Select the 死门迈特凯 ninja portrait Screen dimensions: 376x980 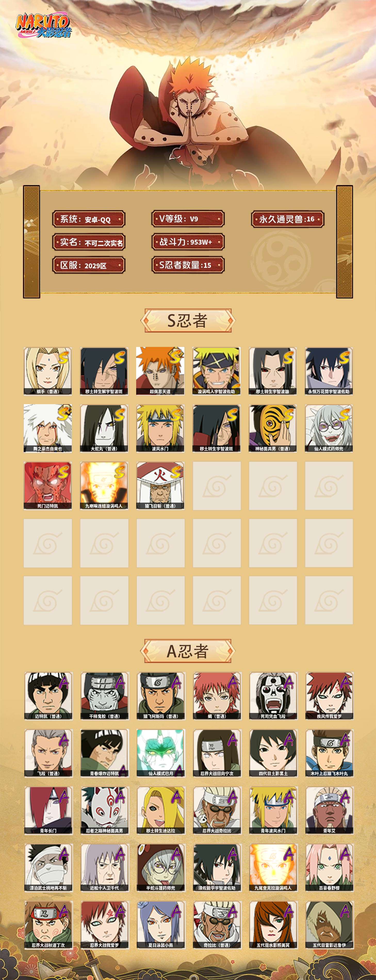47,485
